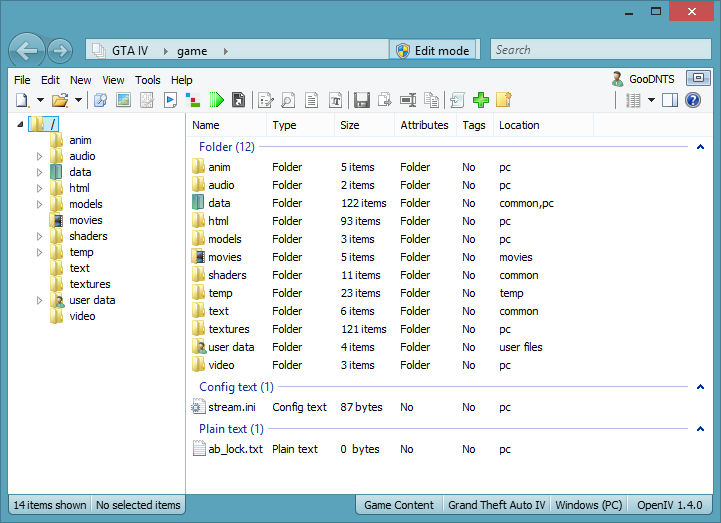Viewport: 721px width, 523px height.
Task: Collapse the Folder (12) group
Action: pos(700,147)
